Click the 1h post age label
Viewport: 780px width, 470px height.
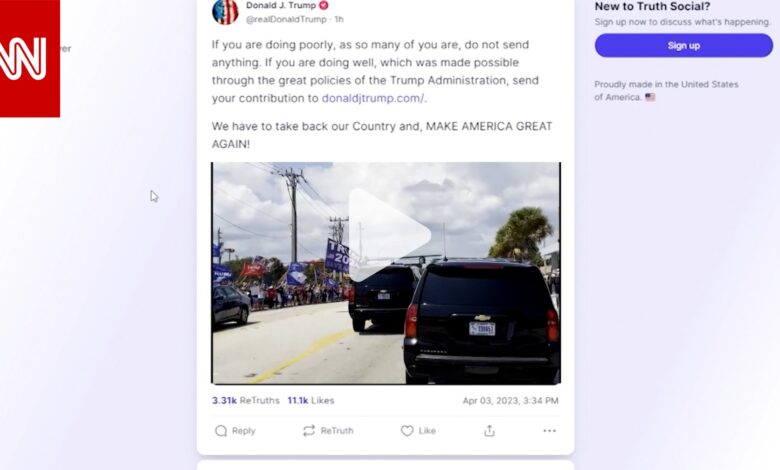tap(339, 19)
